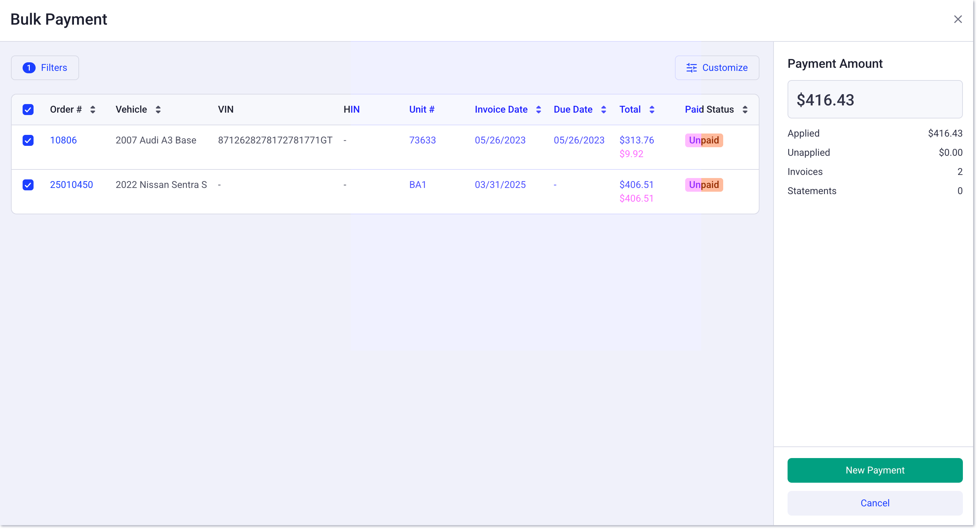The height and width of the screenshot is (532, 980).
Task: Click the Unit # column header
Action: coord(422,110)
